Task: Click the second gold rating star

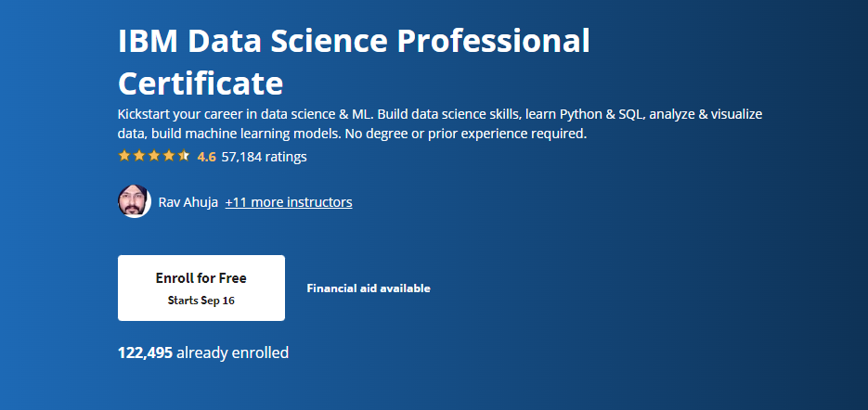Action: [139, 156]
